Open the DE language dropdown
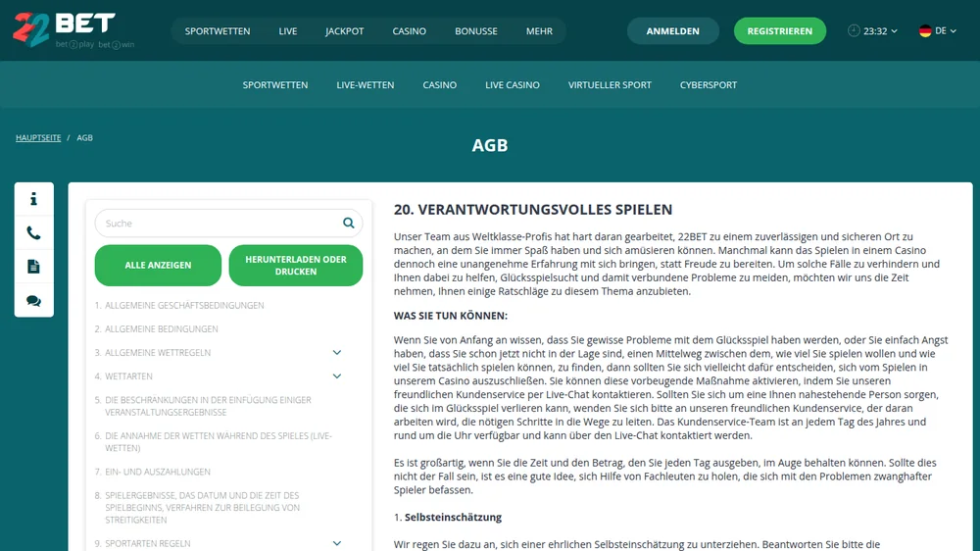The width and height of the screenshot is (980, 551). point(938,30)
